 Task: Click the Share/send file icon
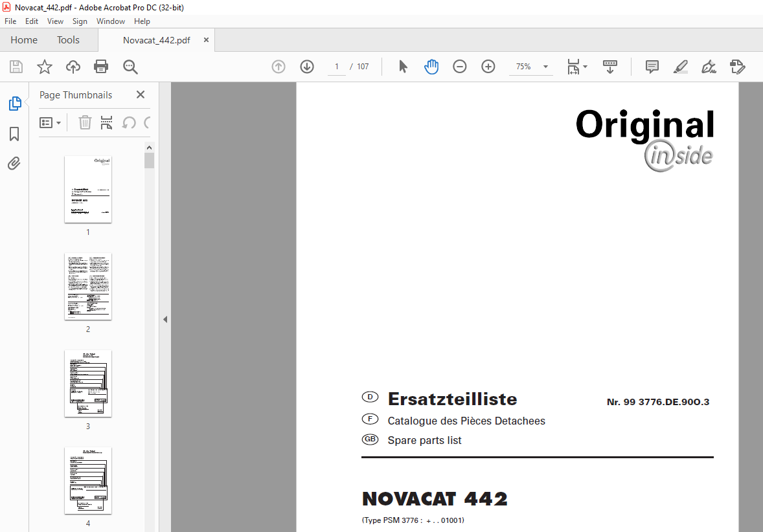click(738, 67)
